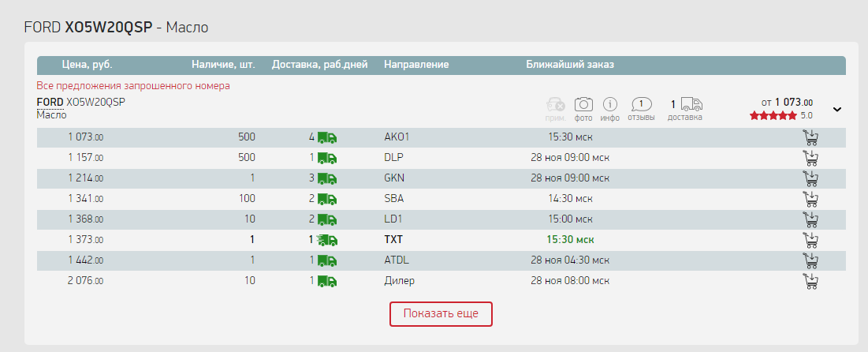
Task: Sort by Цена, руб. column header
Action: pos(87,65)
